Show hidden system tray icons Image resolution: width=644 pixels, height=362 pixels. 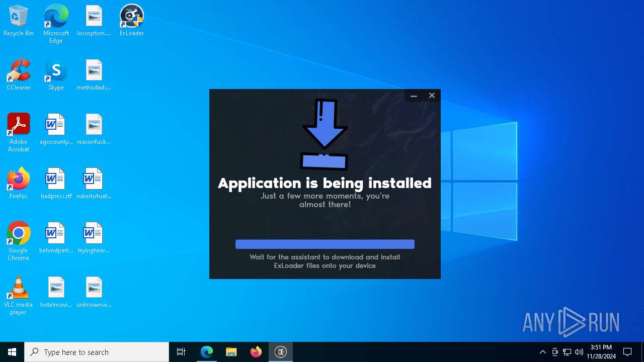pyautogui.click(x=542, y=352)
